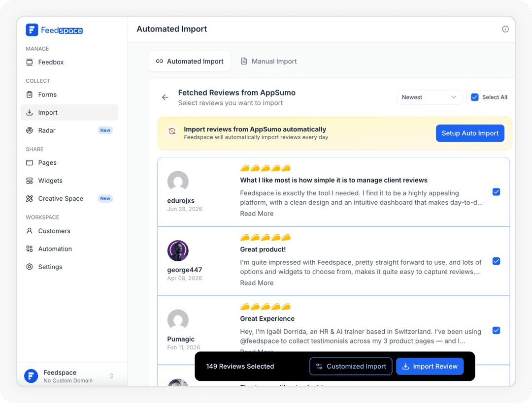Click the five taco rating on Great product! review
Image resolution: width=532 pixels, height=403 pixels.
pyautogui.click(x=266, y=237)
